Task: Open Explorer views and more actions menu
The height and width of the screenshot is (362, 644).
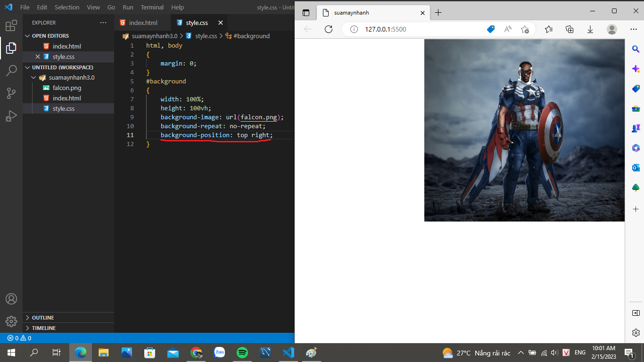Action: click(x=103, y=23)
